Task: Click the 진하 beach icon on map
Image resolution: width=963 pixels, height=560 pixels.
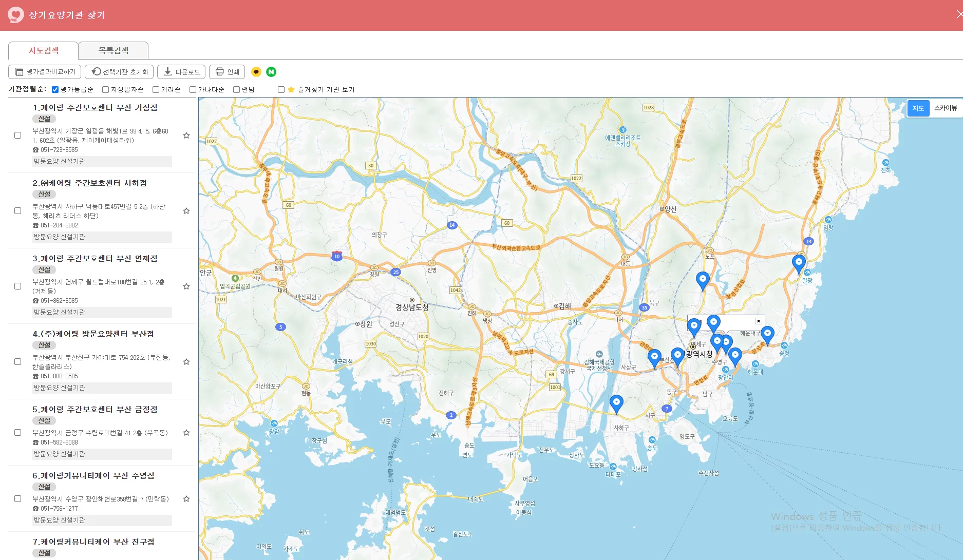Action: pyautogui.click(x=885, y=163)
